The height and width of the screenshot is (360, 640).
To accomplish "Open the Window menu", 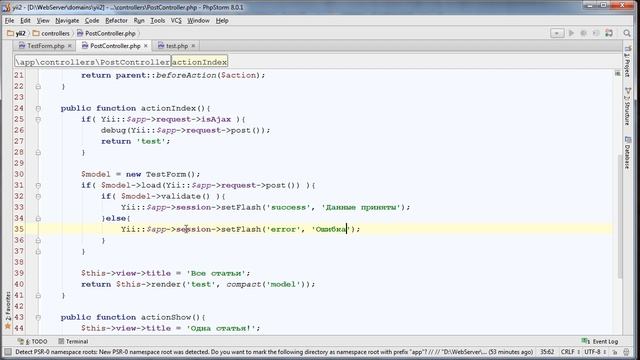I will click(x=198, y=20).
